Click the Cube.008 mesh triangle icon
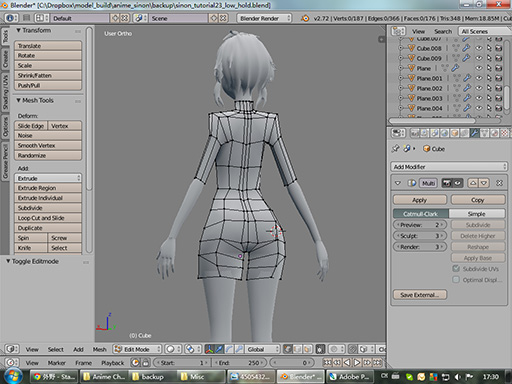This screenshot has width=512, height=384. (x=412, y=48)
